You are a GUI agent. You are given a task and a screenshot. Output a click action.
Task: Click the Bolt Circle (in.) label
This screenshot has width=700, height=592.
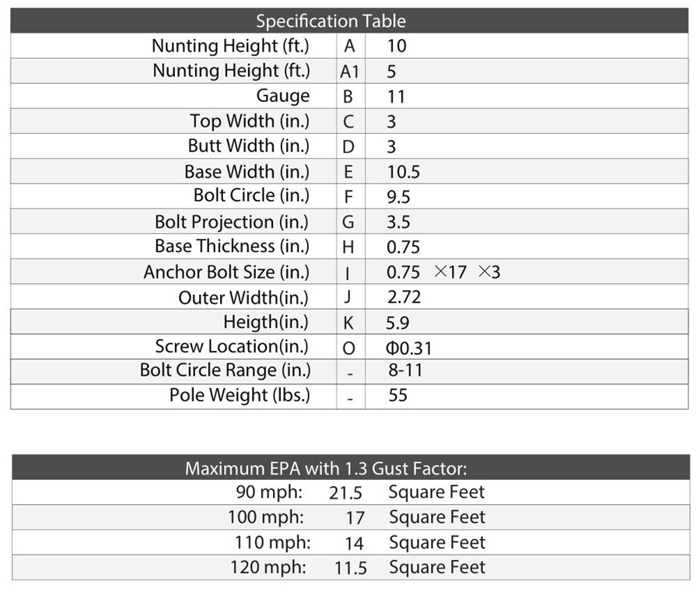tap(251, 196)
